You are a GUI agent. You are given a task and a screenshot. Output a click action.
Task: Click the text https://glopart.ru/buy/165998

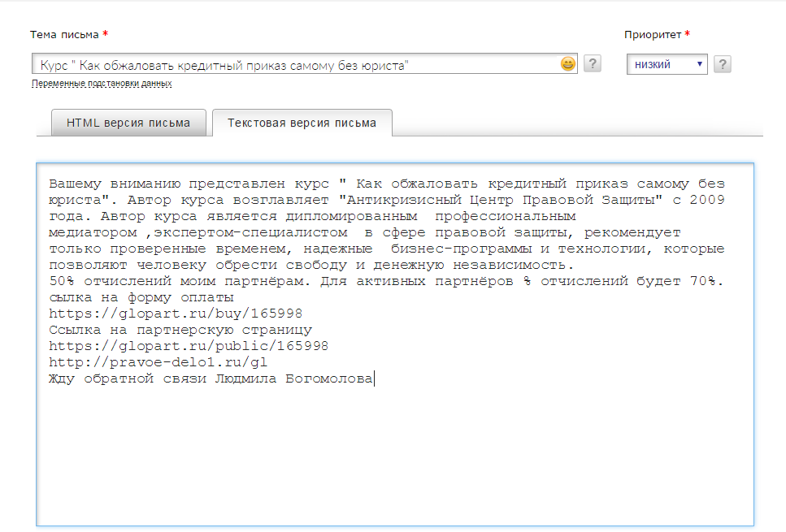(176, 314)
